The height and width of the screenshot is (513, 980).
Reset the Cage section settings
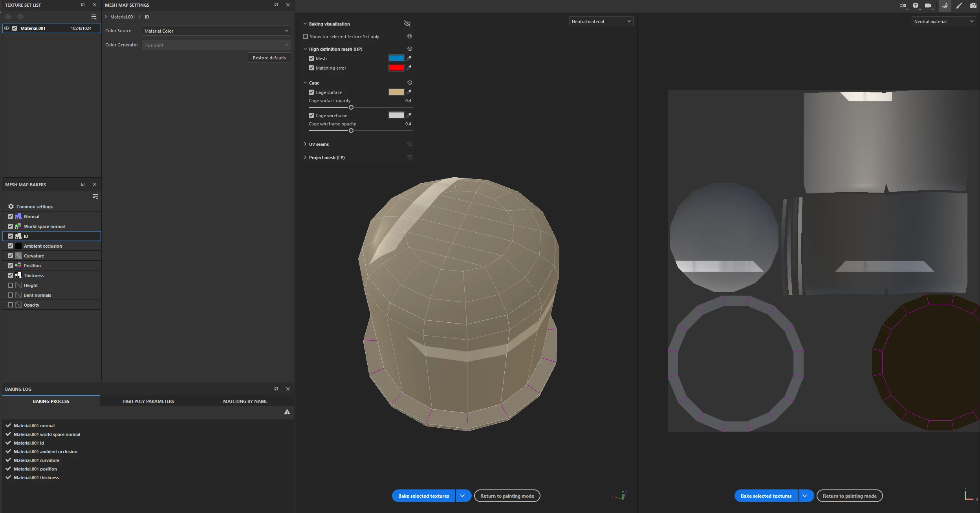410,83
